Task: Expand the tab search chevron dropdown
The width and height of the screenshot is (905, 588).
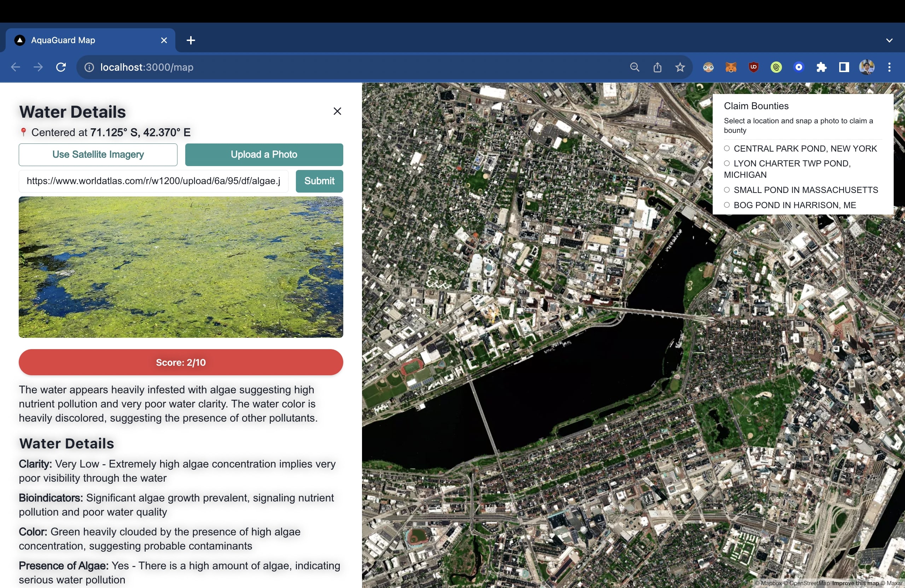Action: 889,40
